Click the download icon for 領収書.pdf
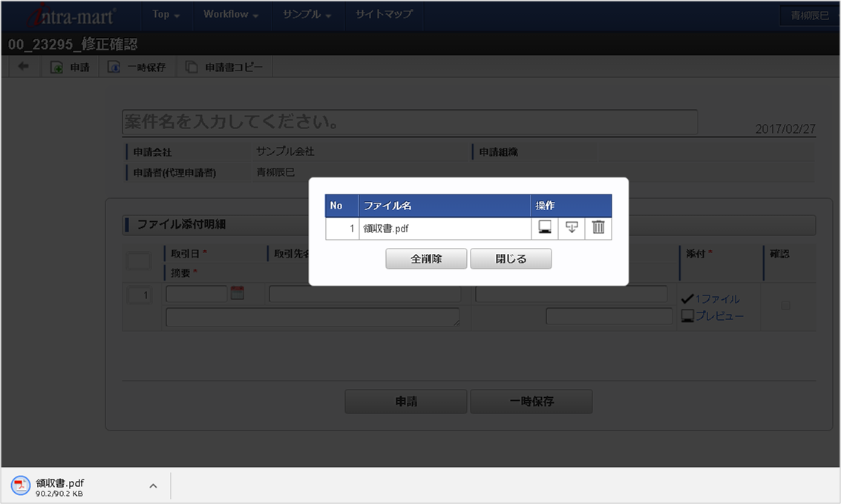 [x=571, y=228]
